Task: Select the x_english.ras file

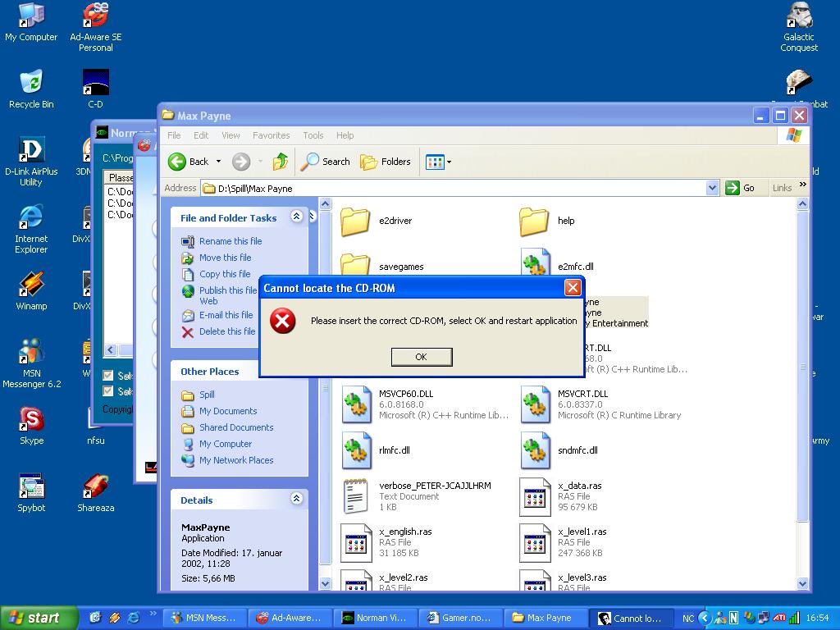Action: [386, 542]
